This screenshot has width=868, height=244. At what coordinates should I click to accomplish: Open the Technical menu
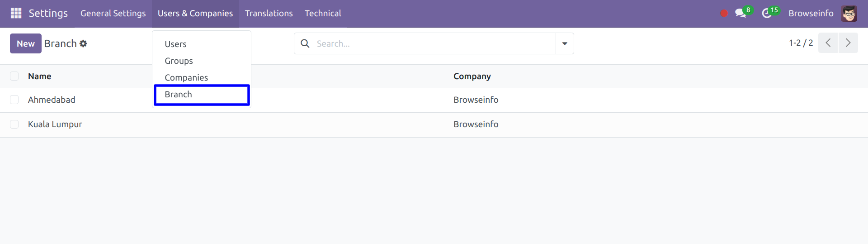click(x=323, y=14)
